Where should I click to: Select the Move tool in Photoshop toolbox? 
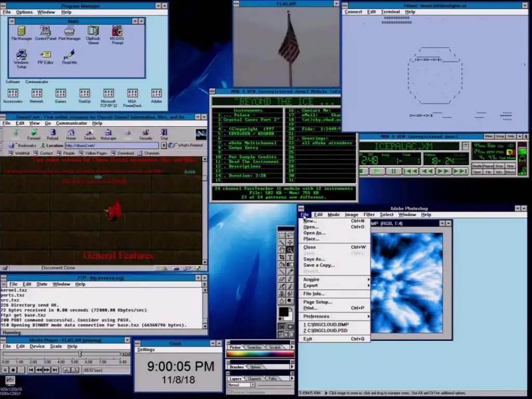[x=290, y=243]
